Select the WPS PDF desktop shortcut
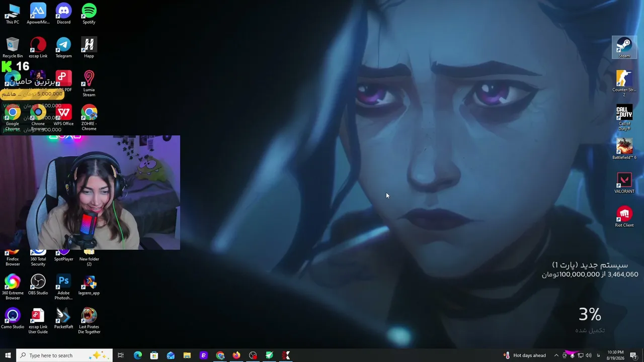644x362 pixels. [63, 81]
